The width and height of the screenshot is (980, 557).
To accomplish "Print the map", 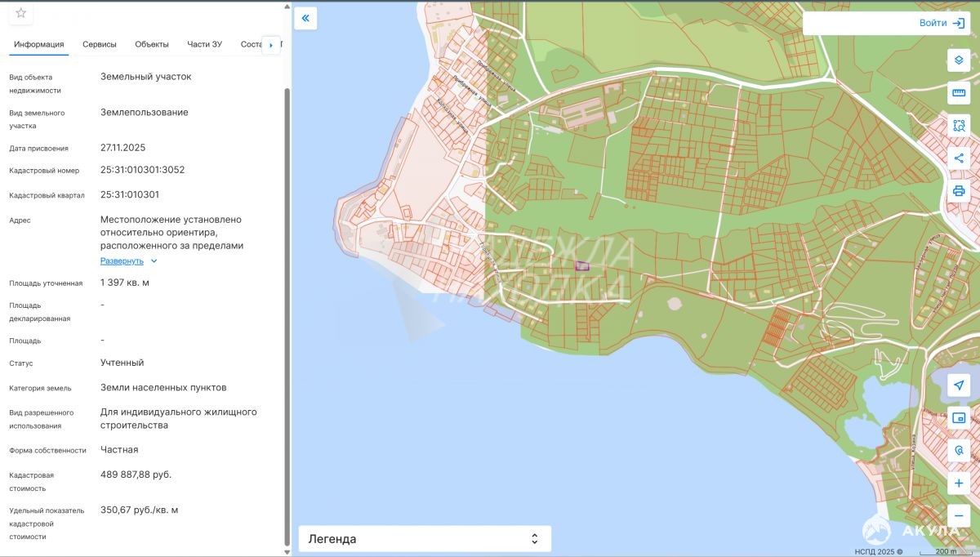I will click(959, 191).
